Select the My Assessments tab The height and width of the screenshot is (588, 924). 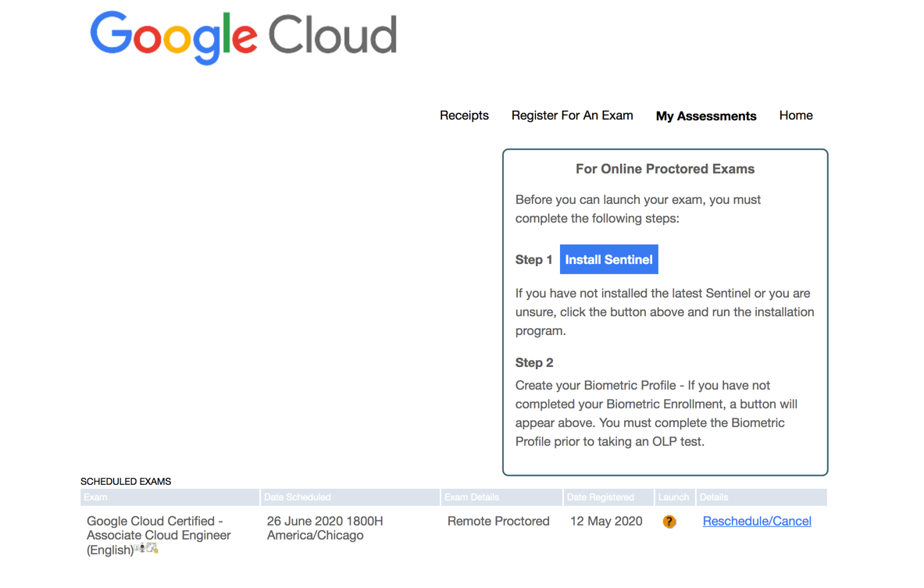(x=706, y=116)
